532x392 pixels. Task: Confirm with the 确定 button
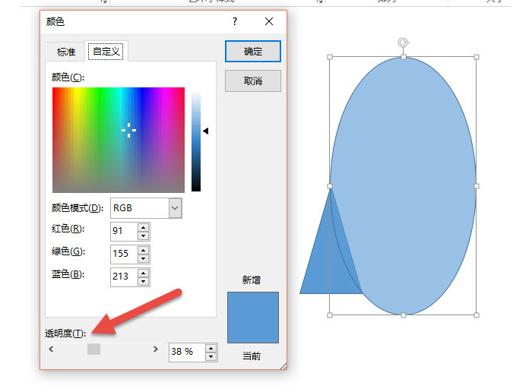(x=253, y=52)
